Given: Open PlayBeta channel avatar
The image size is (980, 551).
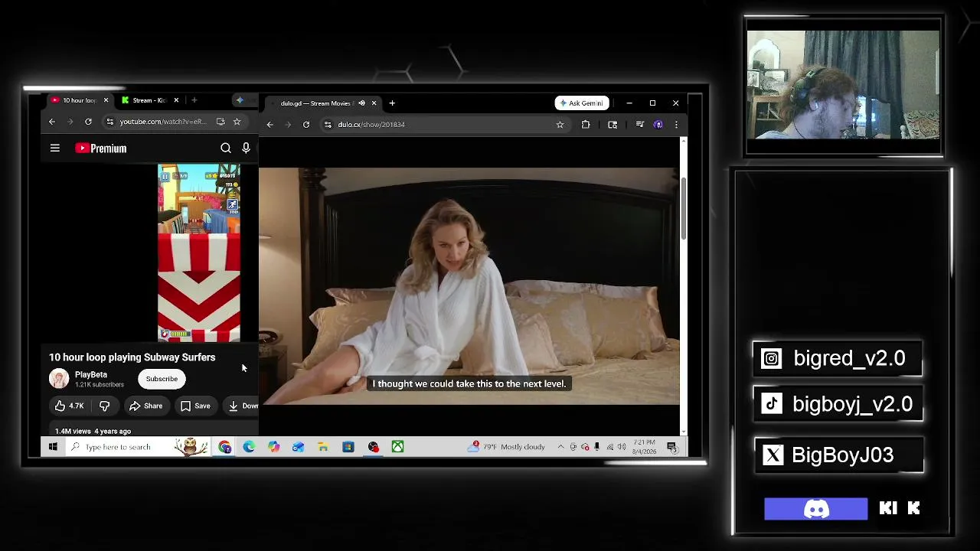Looking at the screenshot, I should point(59,378).
